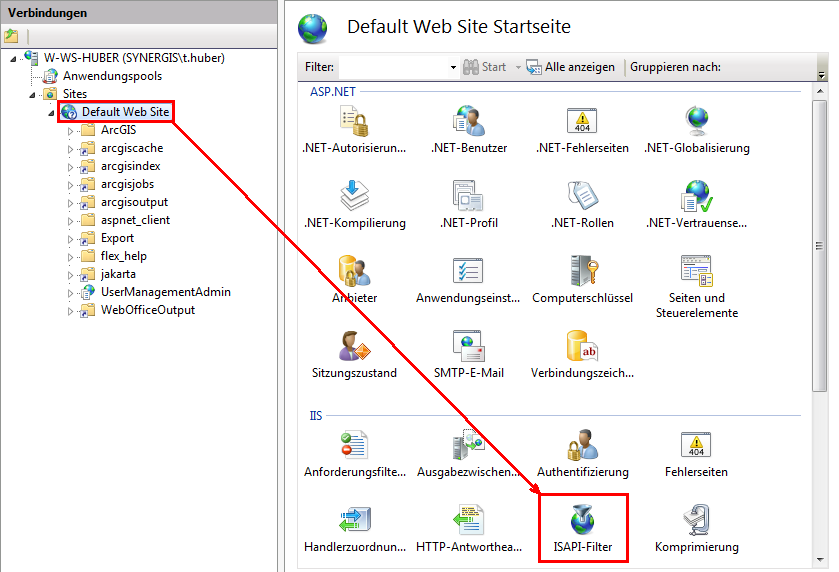The height and width of the screenshot is (572, 839).
Task: Click the scrollbar up arrow
Action: (x=820, y=91)
